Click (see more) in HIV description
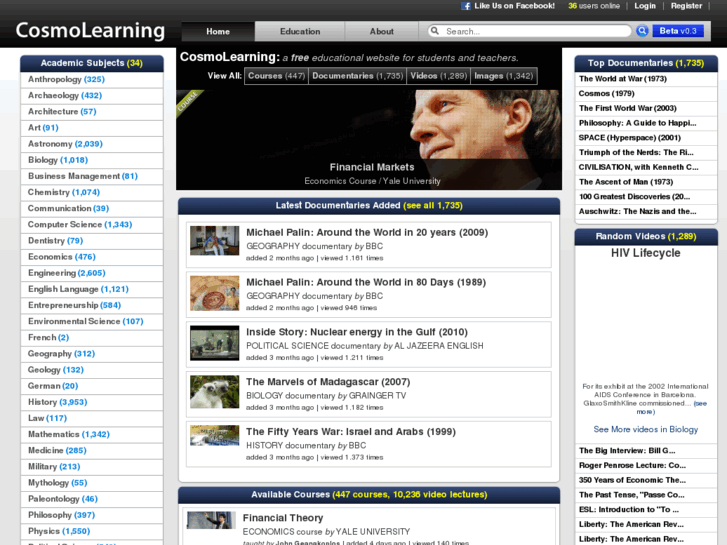The width and height of the screenshot is (727, 545). [x=673, y=408]
